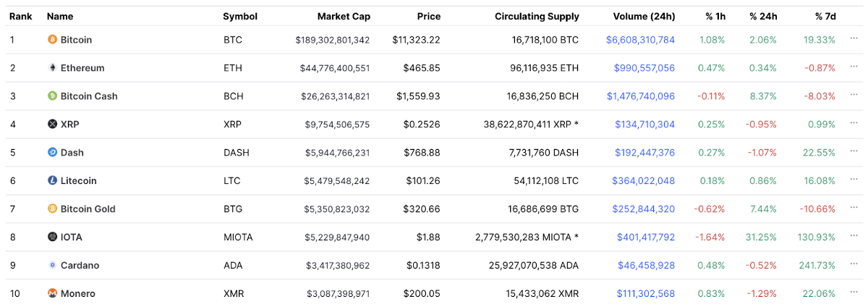
Task: Click the Rank column header
Action: tap(20, 17)
